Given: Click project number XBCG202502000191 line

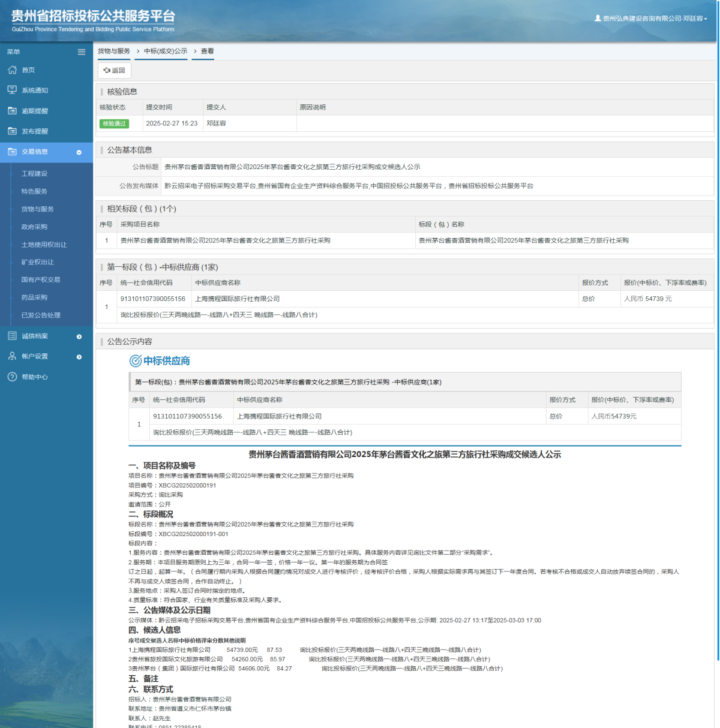Looking at the screenshot, I should (172, 485).
